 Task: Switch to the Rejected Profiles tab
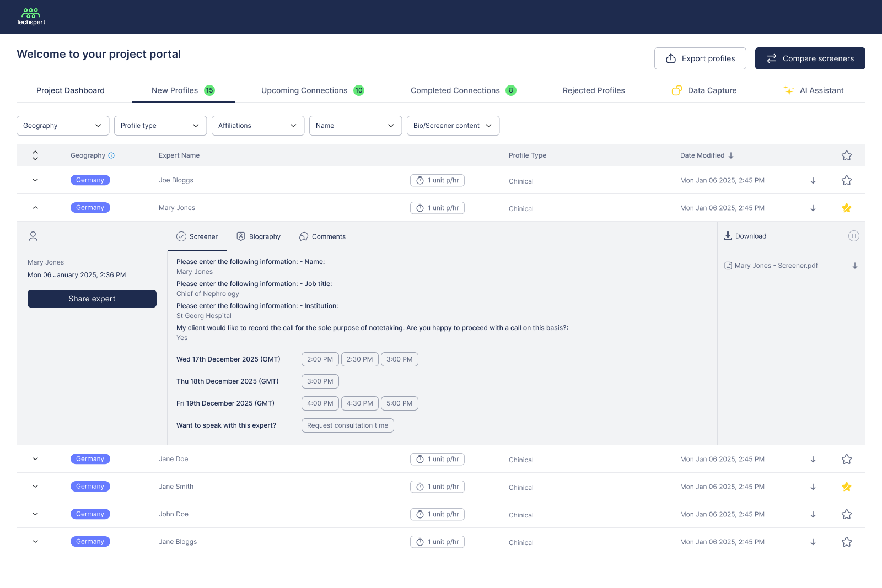(x=594, y=90)
